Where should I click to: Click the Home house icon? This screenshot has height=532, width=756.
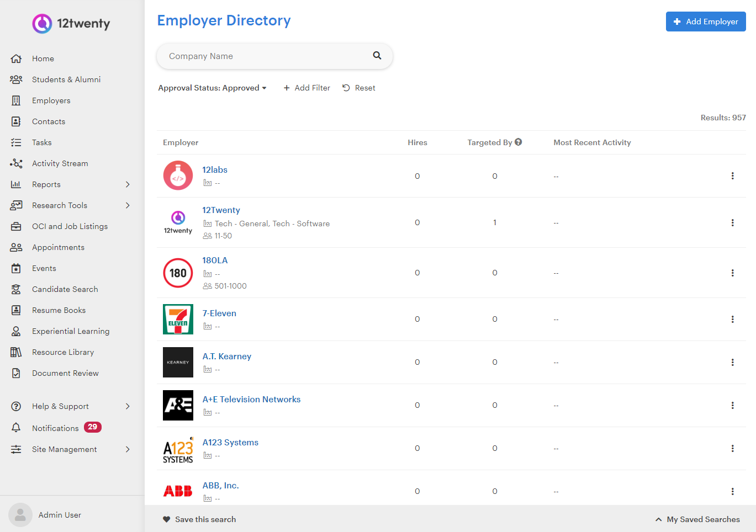click(16, 58)
